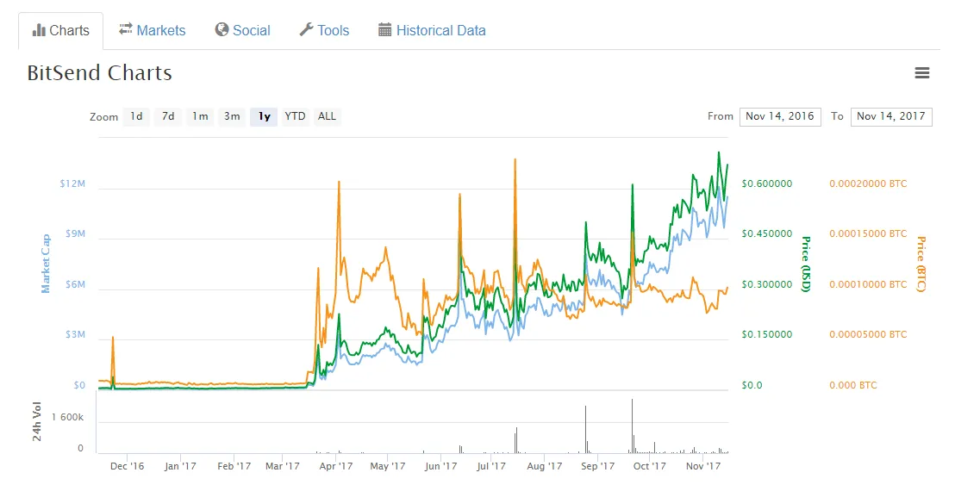Open the Social tab
The height and width of the screenshot is (485, 980).
tap(242, 30)
